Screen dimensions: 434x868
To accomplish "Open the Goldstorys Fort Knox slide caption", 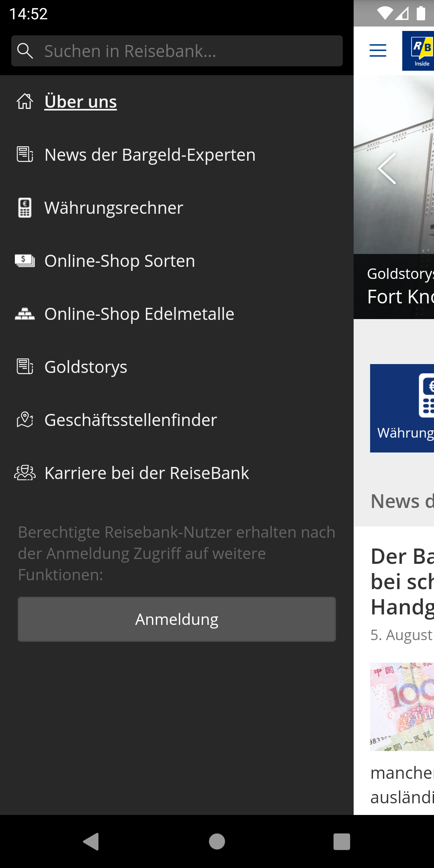I will [394, 287].
